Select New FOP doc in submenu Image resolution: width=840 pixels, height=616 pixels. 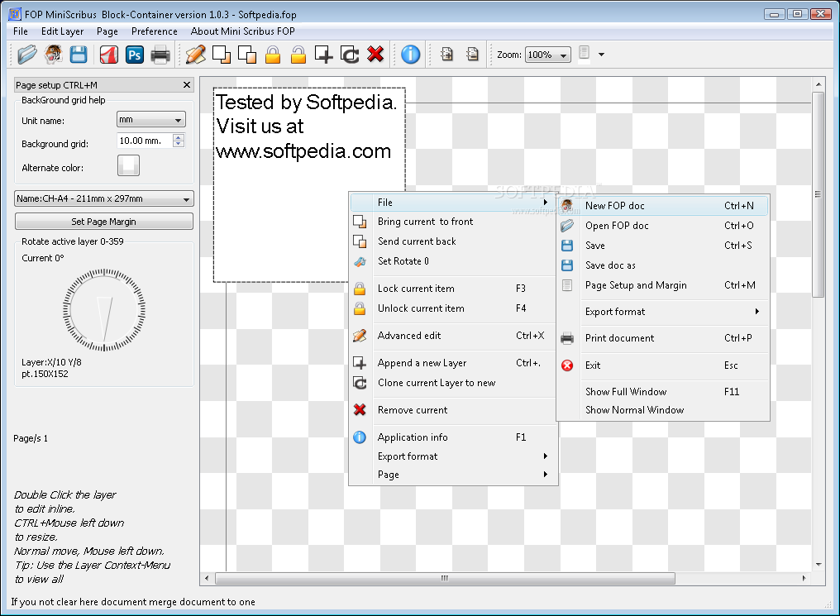[x=663, y=206]
